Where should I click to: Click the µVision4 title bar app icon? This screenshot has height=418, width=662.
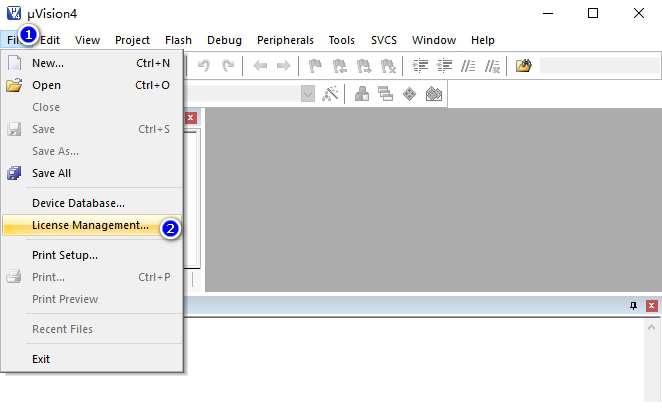(x=14, y=13)
